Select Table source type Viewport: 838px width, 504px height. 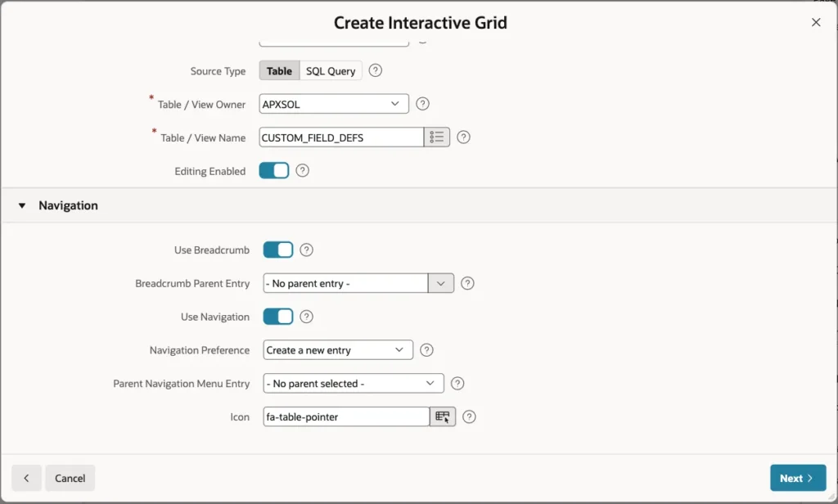[x=279, y=70]
